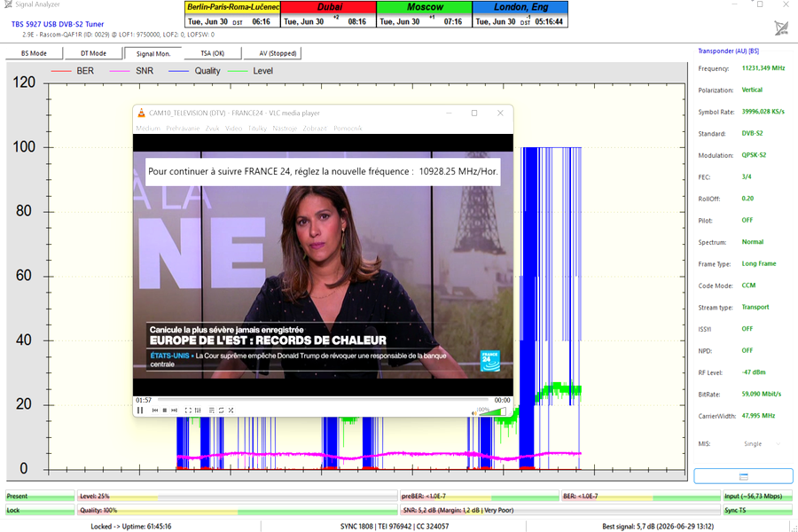Toggle VLC random shuffle playback
Image resolution: width=798 pixels, height=532 pixels.
(231, 411)
